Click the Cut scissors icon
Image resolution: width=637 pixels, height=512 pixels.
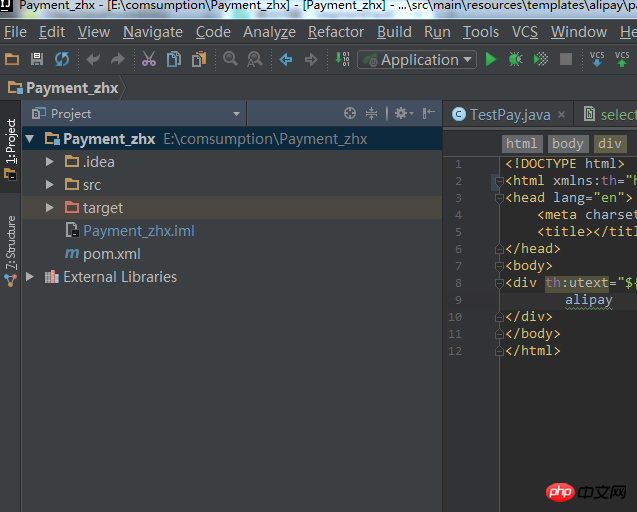[148, 60]
